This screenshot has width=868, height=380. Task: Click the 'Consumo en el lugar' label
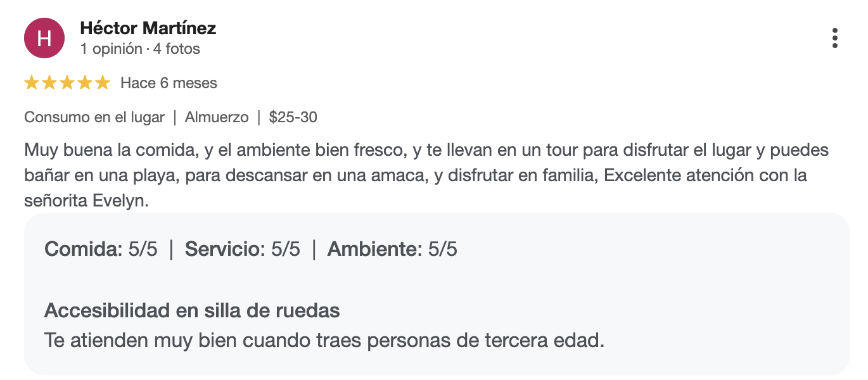(x=94, y=117)
